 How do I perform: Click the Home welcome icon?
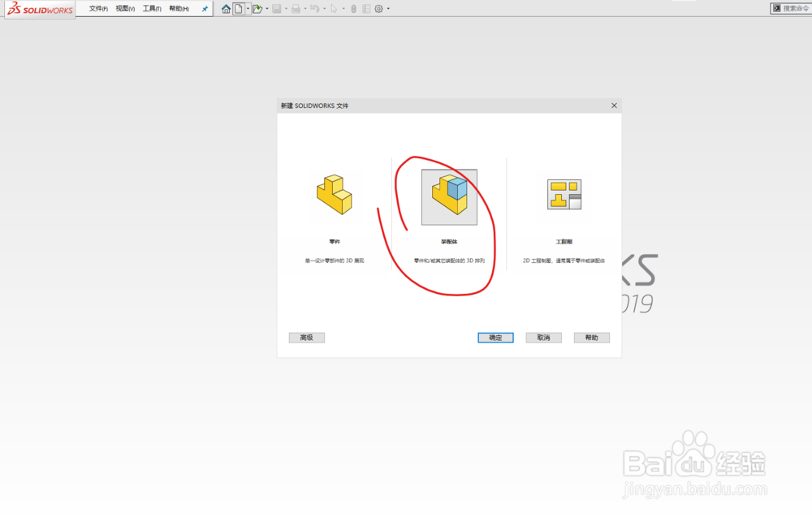click(x=226, y=9)
